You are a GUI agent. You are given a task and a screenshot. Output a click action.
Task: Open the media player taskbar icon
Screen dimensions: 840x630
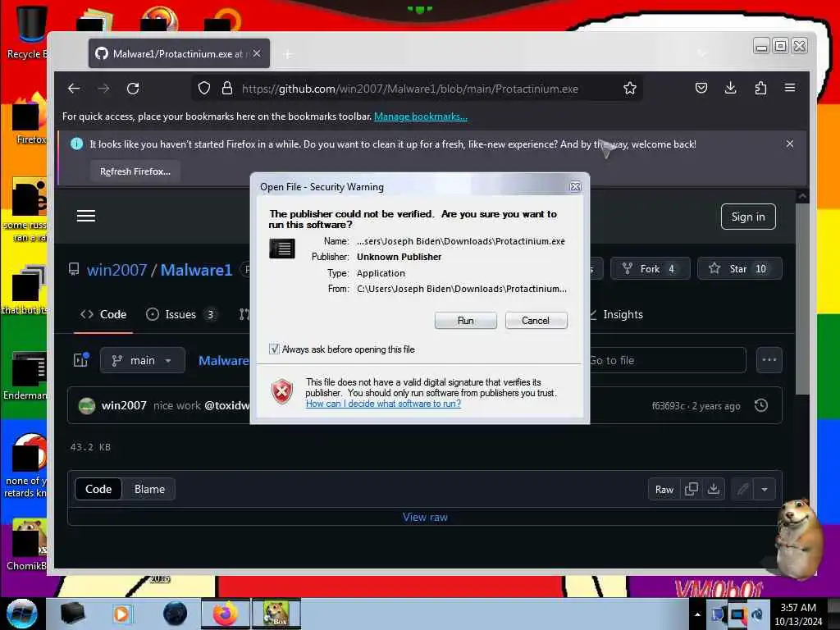tap(121, 614)
